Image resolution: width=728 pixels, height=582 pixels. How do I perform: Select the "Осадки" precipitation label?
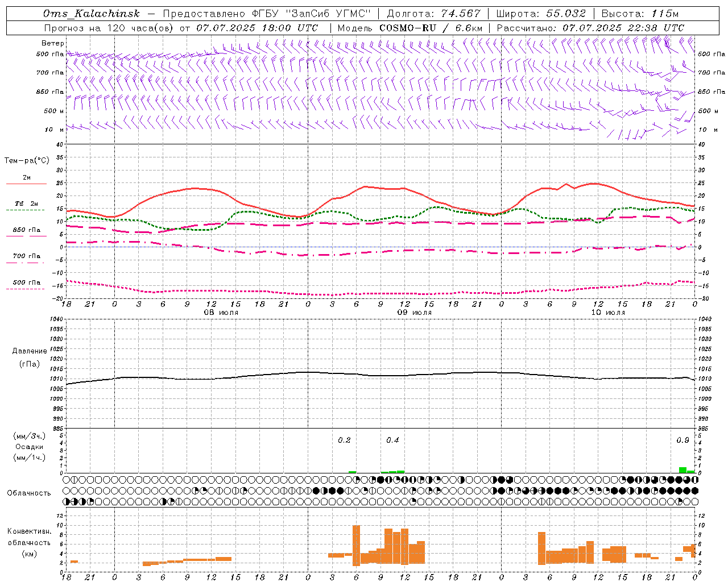29,447
